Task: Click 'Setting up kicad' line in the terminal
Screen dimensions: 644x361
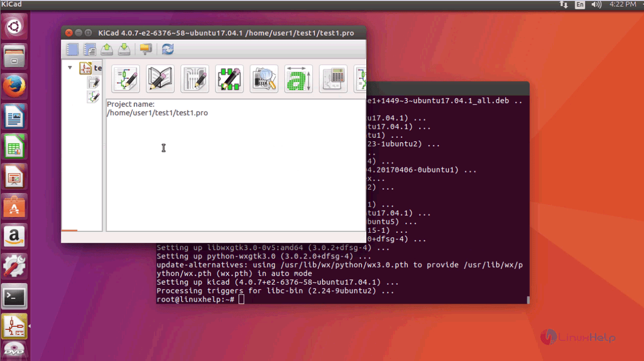Action: click(277, 282)
